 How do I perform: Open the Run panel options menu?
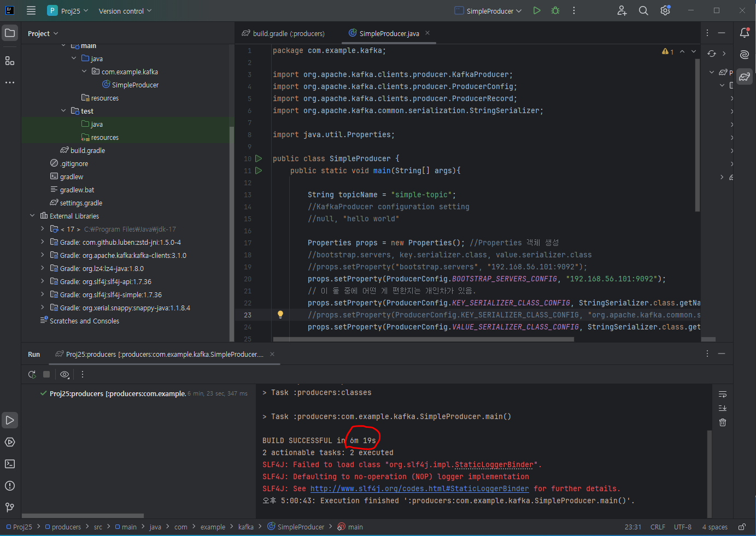coord(707,354)
